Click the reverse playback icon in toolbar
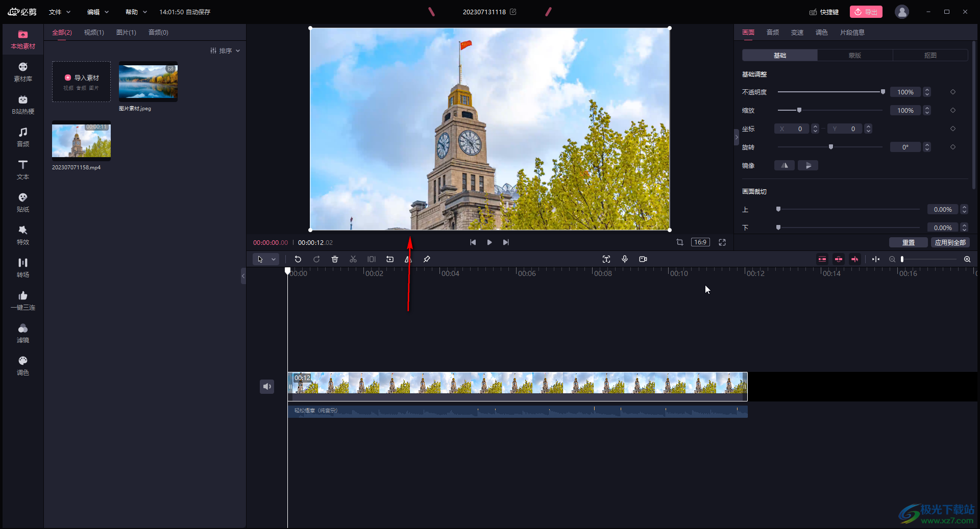 point(390,259)
